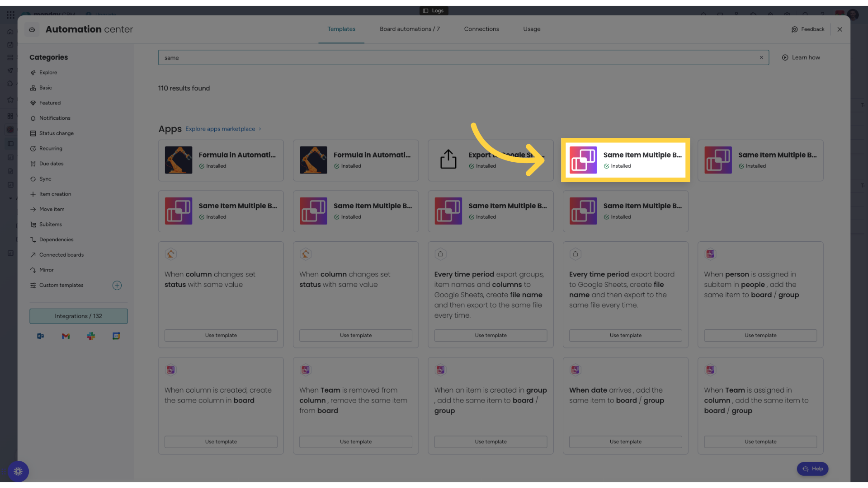868x488 pixels.
Task: Open the Connections tab
Action: [x=481, y=29]
